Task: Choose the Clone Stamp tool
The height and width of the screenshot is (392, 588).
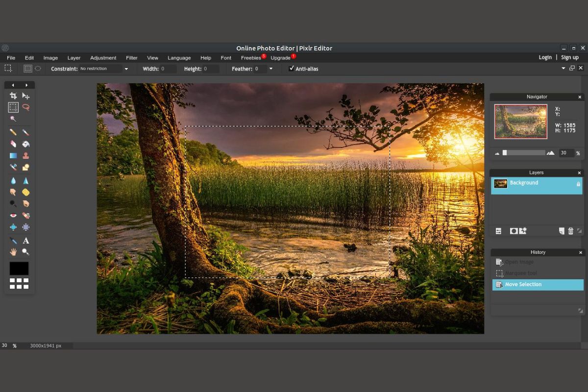Action: [26, 156]
